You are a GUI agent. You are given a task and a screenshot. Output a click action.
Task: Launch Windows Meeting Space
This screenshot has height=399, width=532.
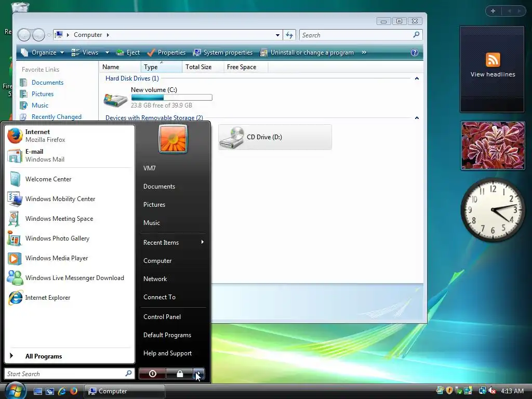click(70, 219)
